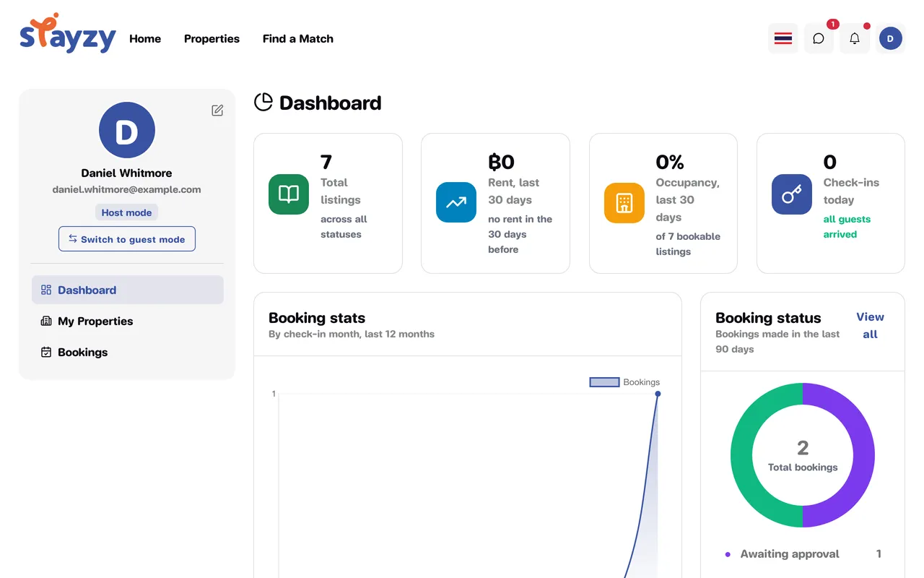Screen dimensions: 924x578
Task: Click the '7 Total listings' value
Action: tap(326, 162)
